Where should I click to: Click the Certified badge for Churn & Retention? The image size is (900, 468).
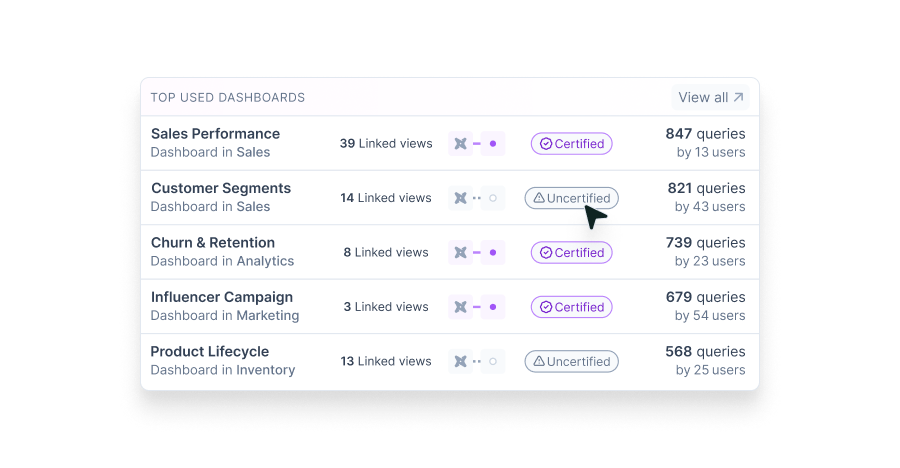click(x=572, y=253)
